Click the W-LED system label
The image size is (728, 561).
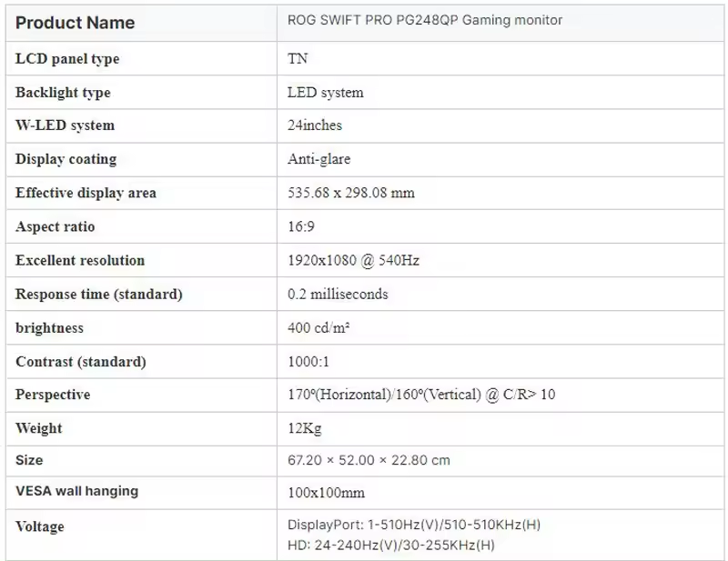coord(65,125)
